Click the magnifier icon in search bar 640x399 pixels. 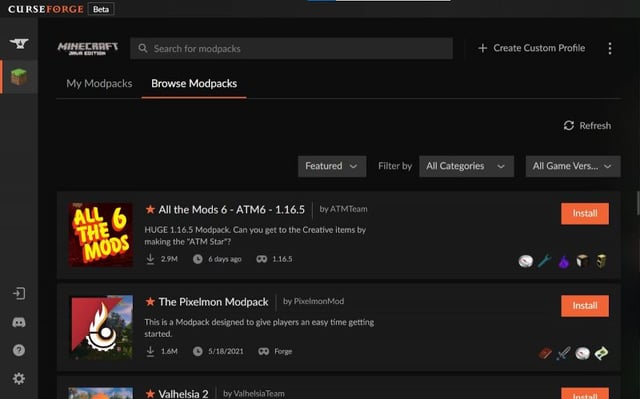tap(142, 48)
